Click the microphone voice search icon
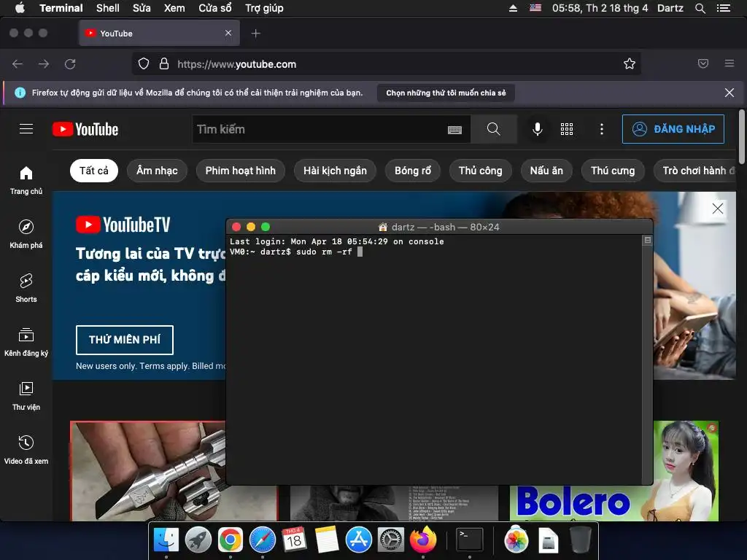Screen dimensions: 747x560 (538, 129)
